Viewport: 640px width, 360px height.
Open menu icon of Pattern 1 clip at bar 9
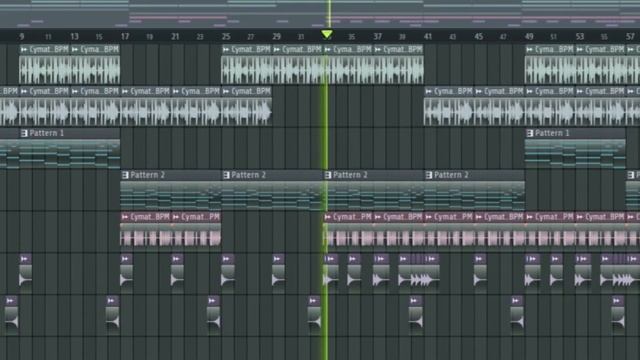coord(24,133)
